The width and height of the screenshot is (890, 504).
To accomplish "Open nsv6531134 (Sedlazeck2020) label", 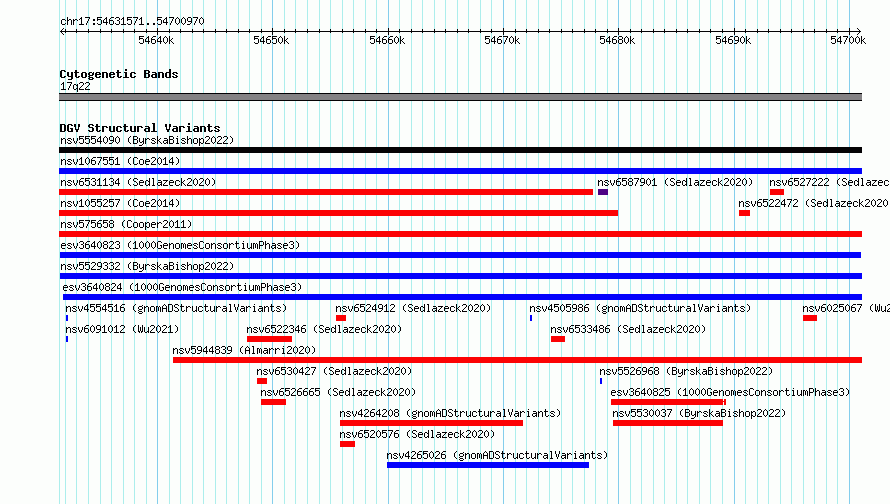I will coord(138,182).
